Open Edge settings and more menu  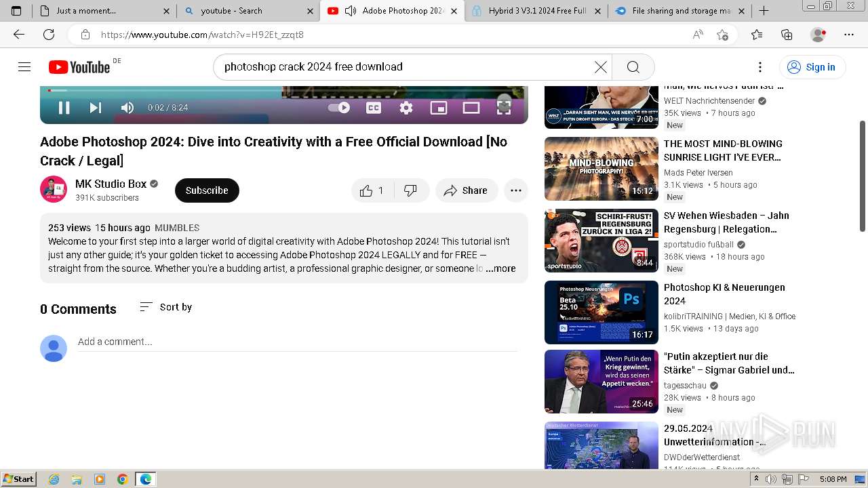tap(849, 35)
